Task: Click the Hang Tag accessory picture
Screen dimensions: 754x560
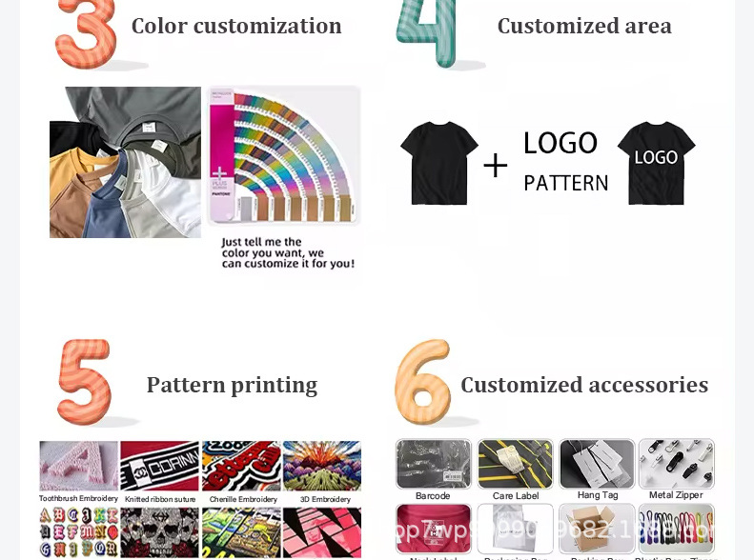Action: (598, 464)
